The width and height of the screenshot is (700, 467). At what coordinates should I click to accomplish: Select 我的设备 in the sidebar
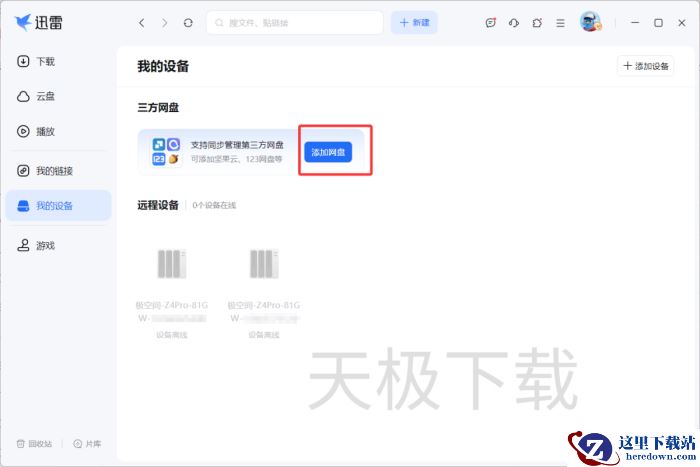tap(58, 205)
